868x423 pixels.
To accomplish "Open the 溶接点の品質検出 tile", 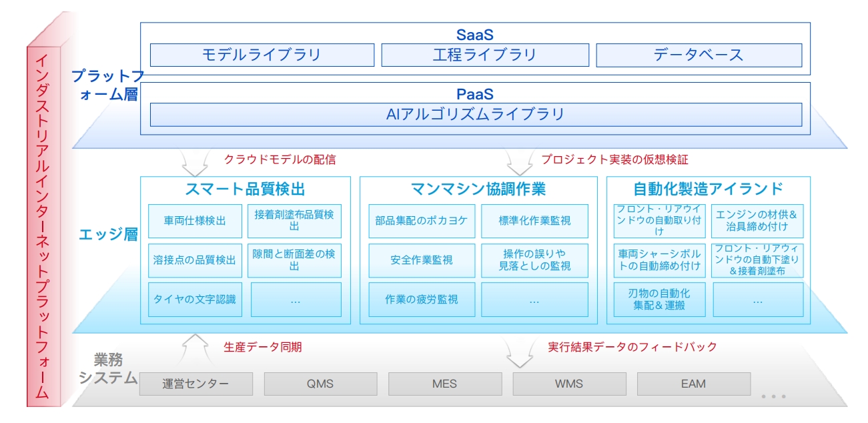I will click(x=194, y=260).
